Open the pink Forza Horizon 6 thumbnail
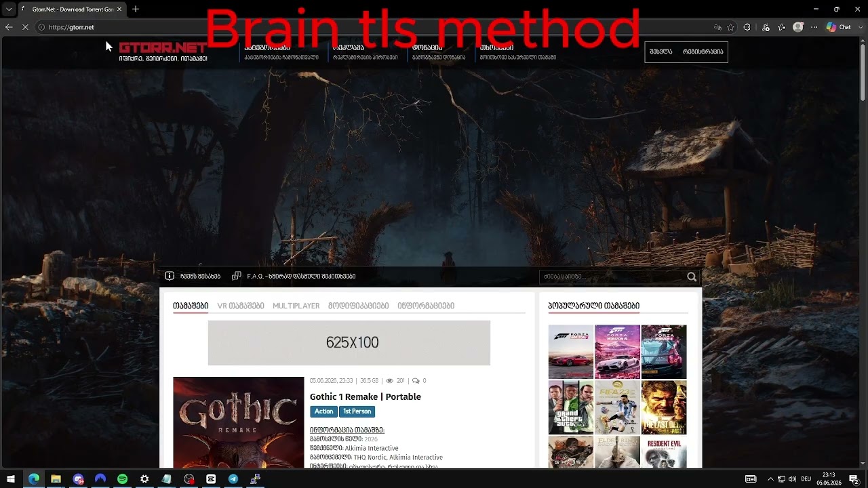This screenshot has height=488, width=868. pos(617,352)
